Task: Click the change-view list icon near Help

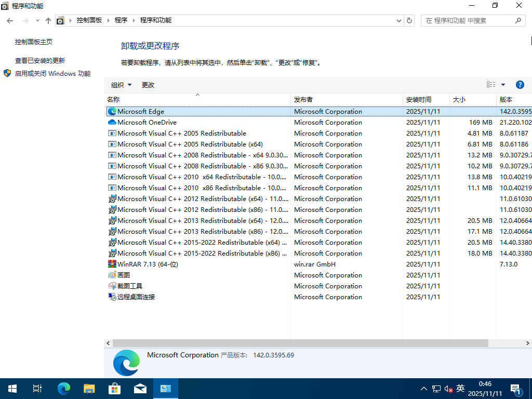Action: pyautogui.click(x=490, y=84)
